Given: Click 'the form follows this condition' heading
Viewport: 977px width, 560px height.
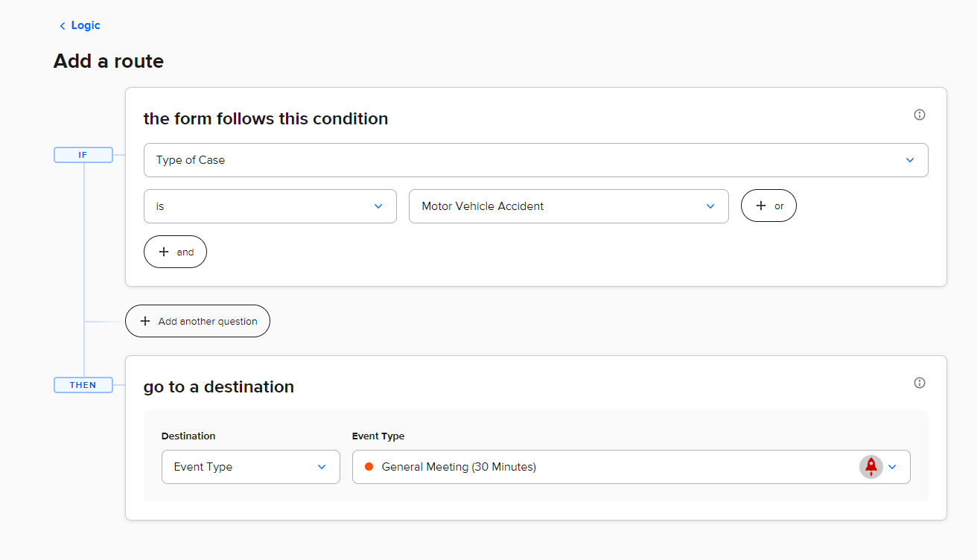Looking at the screenshot, I should (x=265, y=118).
